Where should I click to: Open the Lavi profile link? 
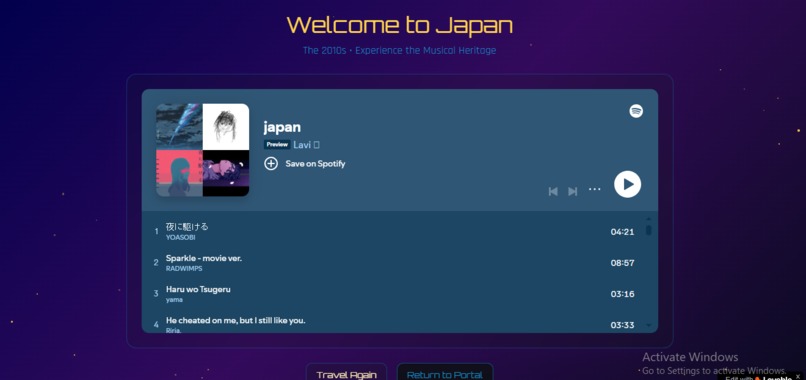[306, 145]
